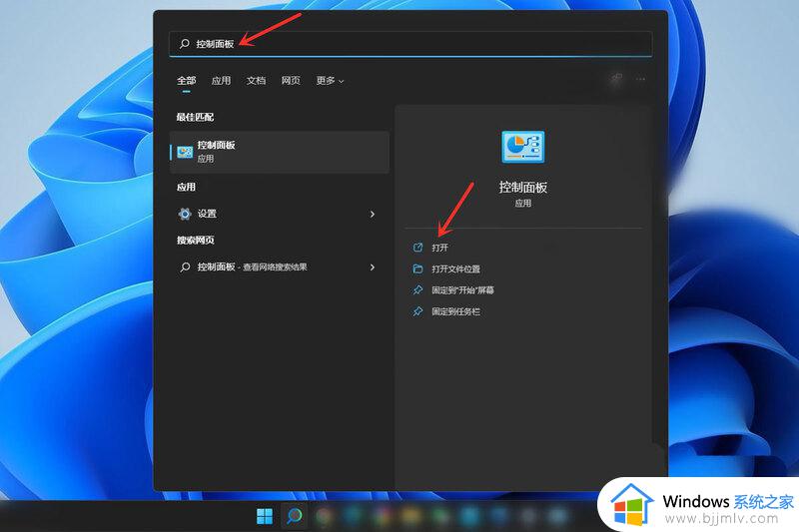The width and height of the screenshot is (799, 532).
Task: Switch to the 全部 tab
Action: [x=187, y=81]
